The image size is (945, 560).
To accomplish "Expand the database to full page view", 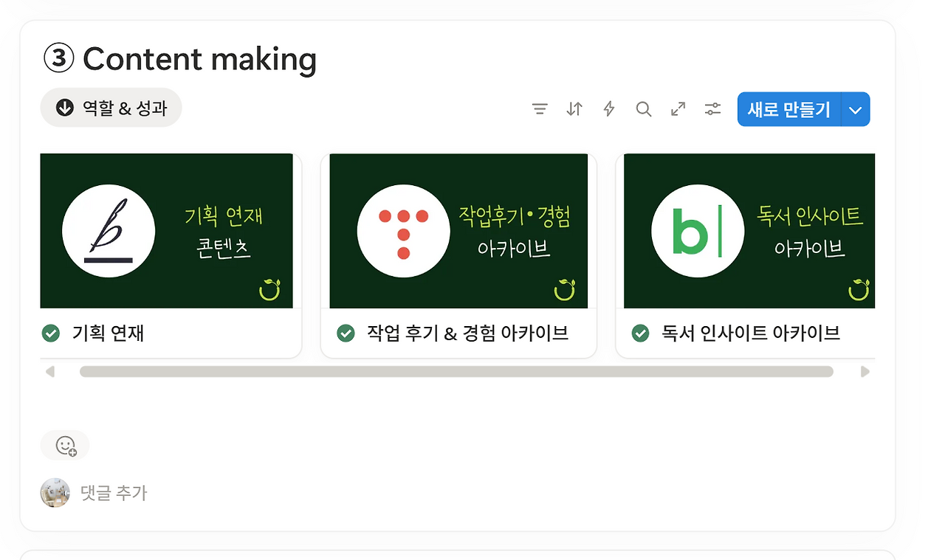I will [x=677, y=108].
